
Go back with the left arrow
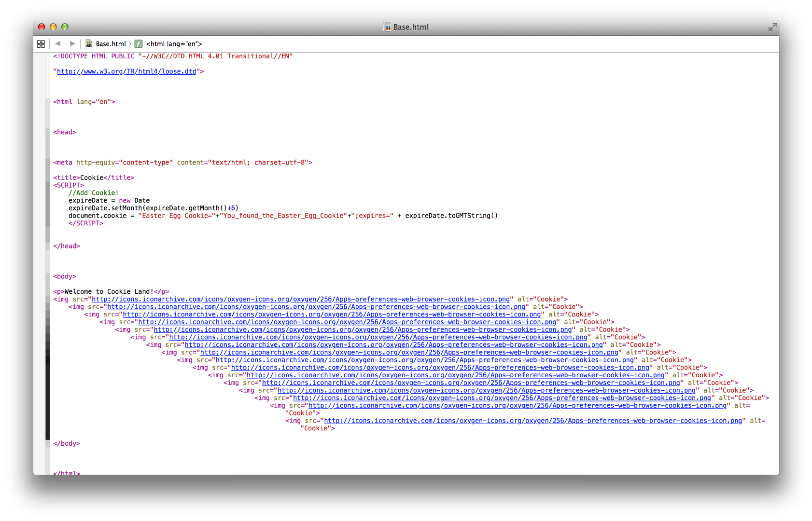(x=58, y=44)
